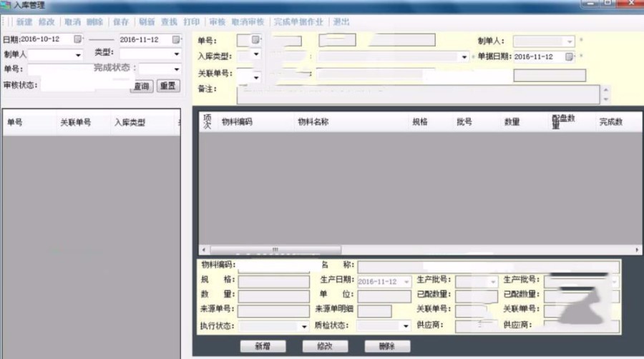Screen dimensions: 644x359
Task: Click the 完成数 column header
Action: coord(611,122)
